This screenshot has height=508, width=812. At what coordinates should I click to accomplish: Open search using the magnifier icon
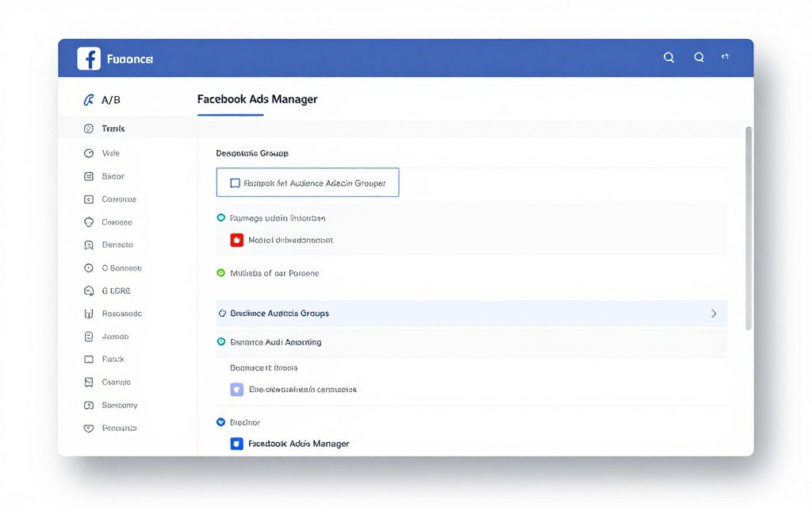(x=668, y=57)
